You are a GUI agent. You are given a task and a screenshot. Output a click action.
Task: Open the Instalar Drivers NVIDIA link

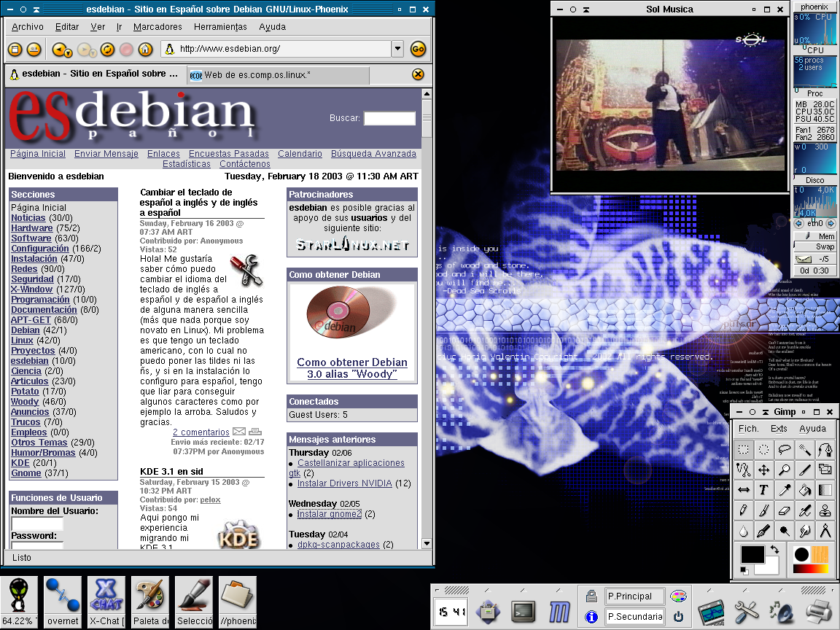(344, 483)
